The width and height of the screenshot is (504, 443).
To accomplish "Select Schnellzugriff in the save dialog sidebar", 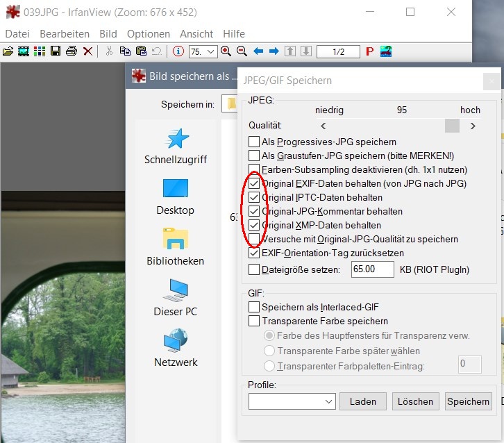I will [176, 147].
